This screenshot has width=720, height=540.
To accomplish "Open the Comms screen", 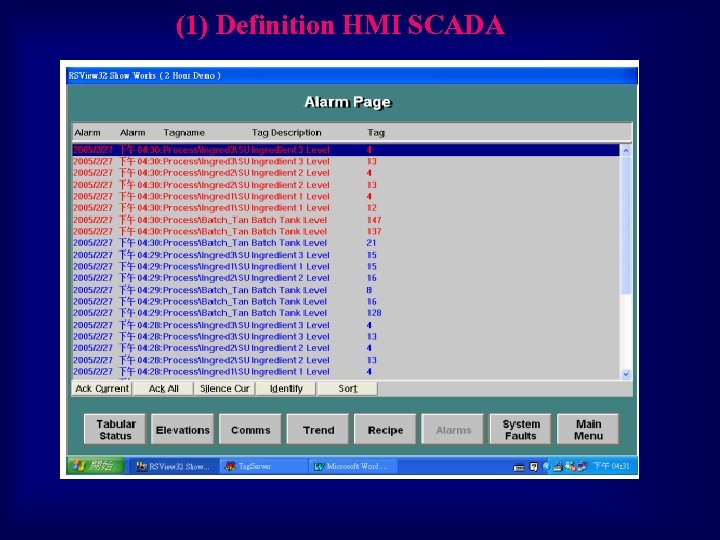I will click(250, 430).
